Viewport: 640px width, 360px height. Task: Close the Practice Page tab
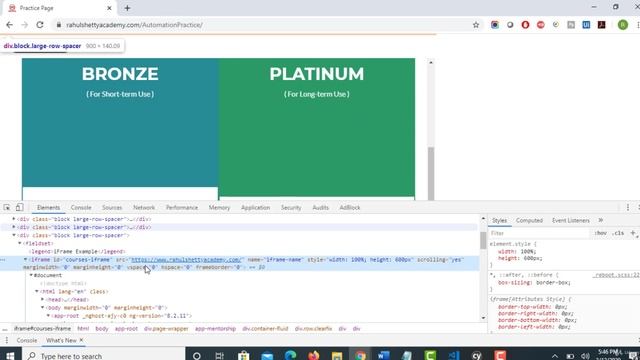(x=109, y=8)
